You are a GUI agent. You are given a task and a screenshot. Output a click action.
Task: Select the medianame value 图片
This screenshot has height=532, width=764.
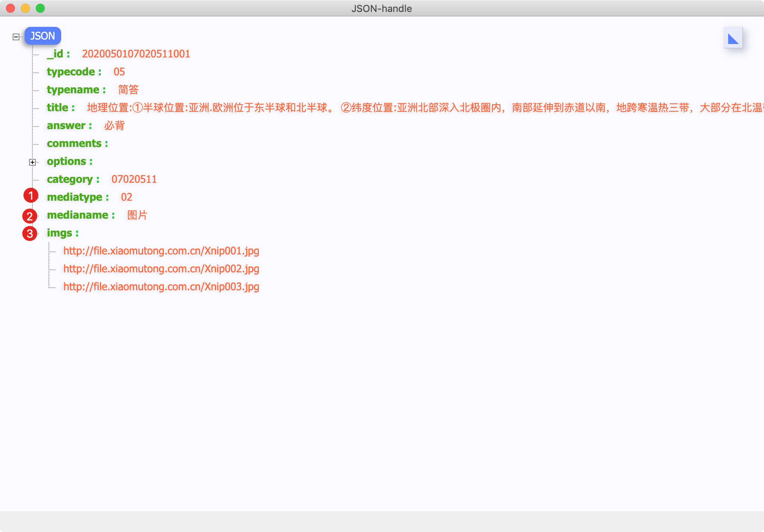137,215
